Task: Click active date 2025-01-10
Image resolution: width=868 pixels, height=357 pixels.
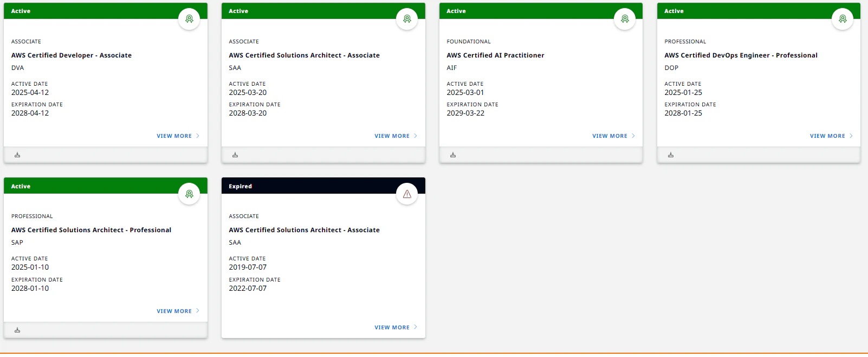Action: [30, 267]
